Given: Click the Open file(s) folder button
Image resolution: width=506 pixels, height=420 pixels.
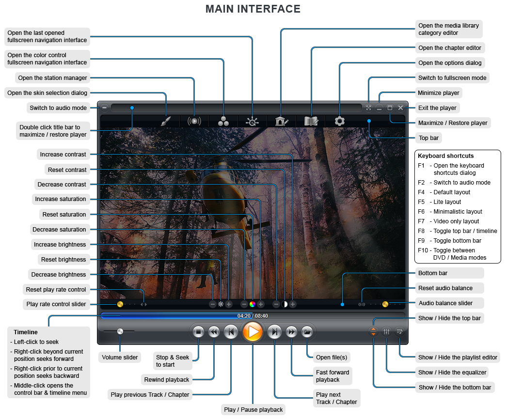Looking at the screenshot, I should [306, 332].
